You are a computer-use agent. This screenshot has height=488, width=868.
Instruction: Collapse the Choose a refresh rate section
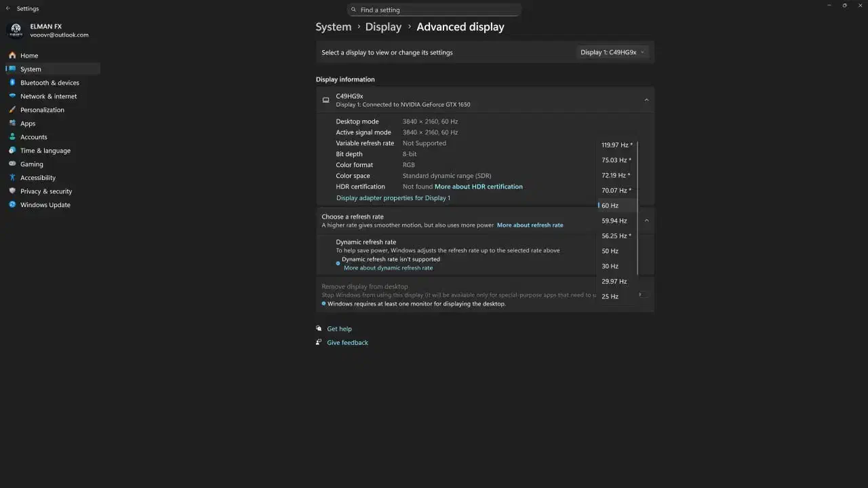(x=646, y=221)
